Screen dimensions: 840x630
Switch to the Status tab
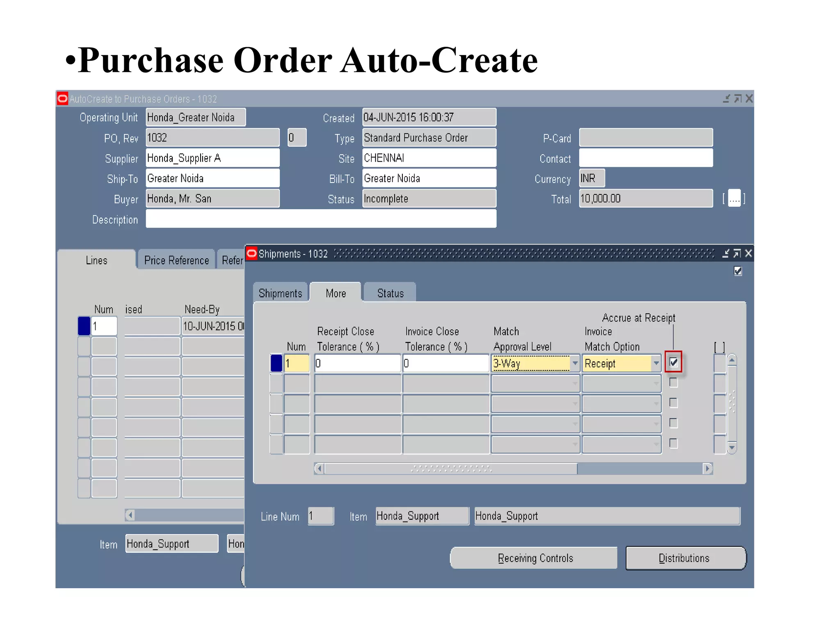pyautogui.click(x=390, y=293)
